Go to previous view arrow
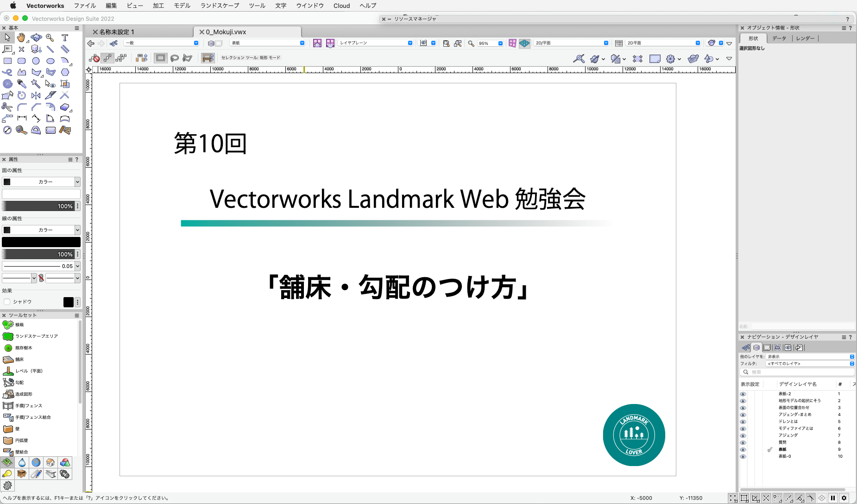Screen dimensions: 857x504 point(91,43)
